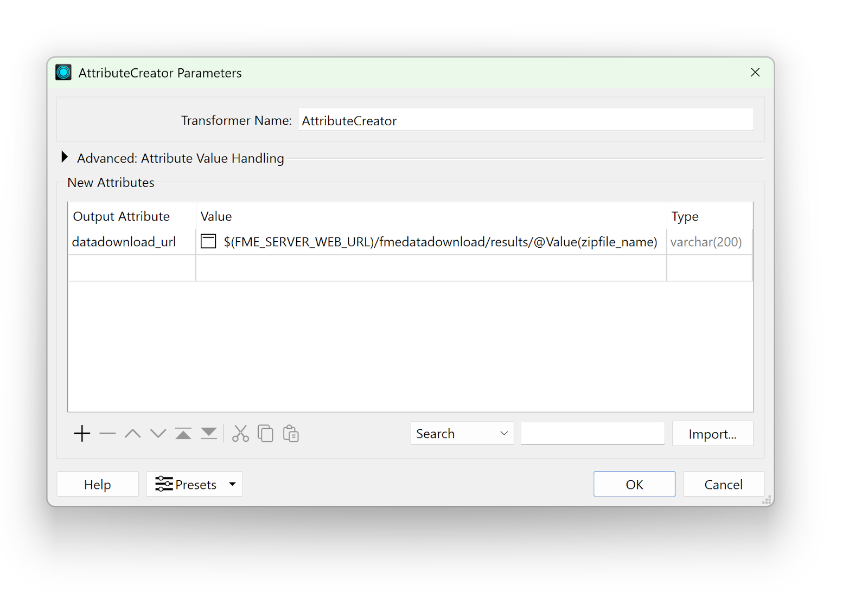Open the Search filter dropdown
The height and width of the screenshot is (612, 868).
[462, 434]
